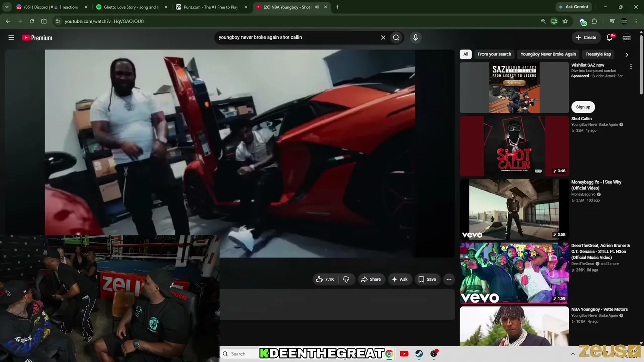
Task: Close the Discord browser tab
Action: point(86,7)
